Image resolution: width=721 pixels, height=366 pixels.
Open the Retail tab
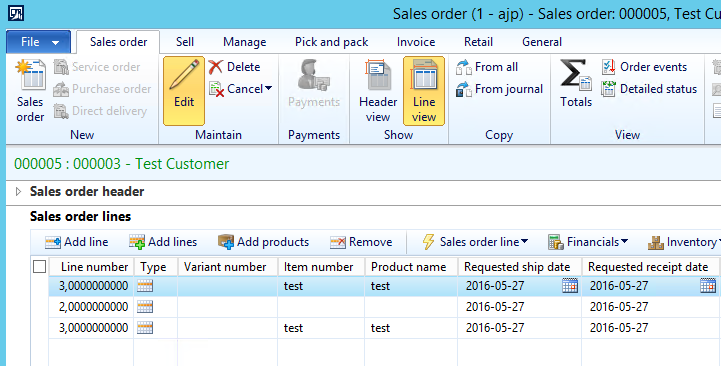pyautogui.click(x=478, y=42)
